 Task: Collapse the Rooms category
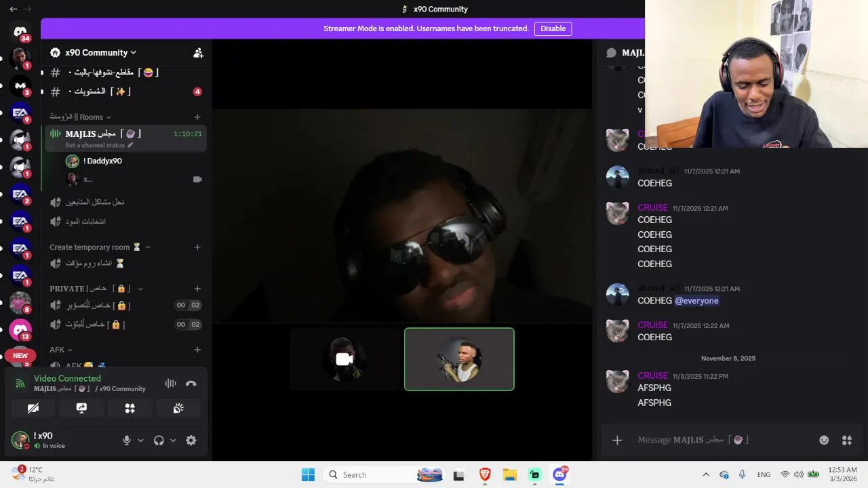click(80, 117)
